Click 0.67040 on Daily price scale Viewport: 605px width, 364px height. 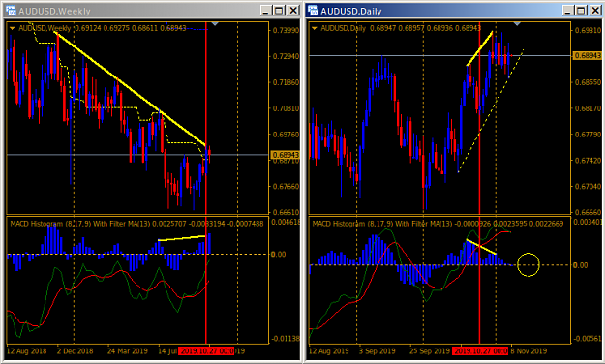(x=588, y=187)
